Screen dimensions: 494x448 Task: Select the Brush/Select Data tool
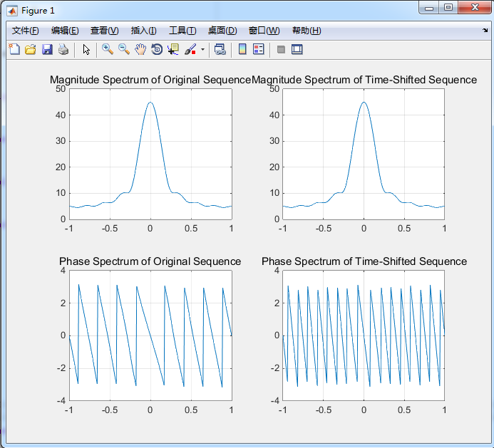(x=190, y=49)
